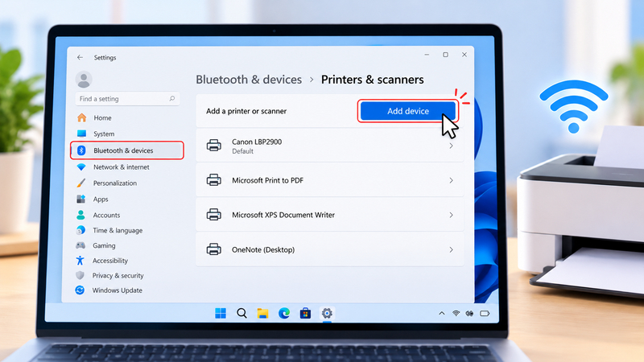This screenshot has height=362, width=644.
Task: Click the XPS Document Writer printer icon
Action: pos(213,214)
